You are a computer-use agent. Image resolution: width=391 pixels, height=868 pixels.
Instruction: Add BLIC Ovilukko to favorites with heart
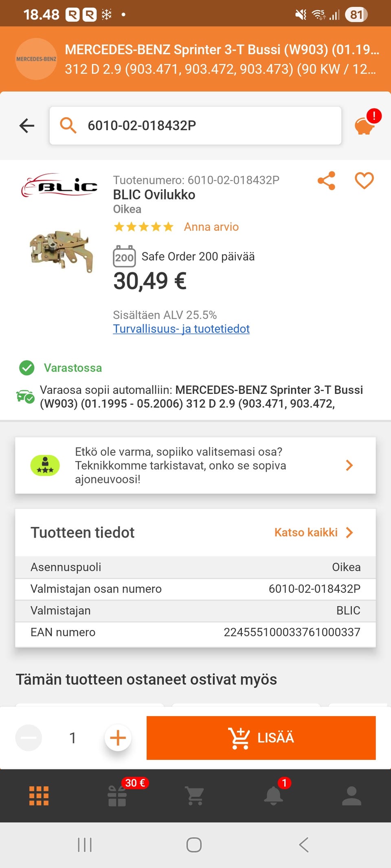coord(364,181)
